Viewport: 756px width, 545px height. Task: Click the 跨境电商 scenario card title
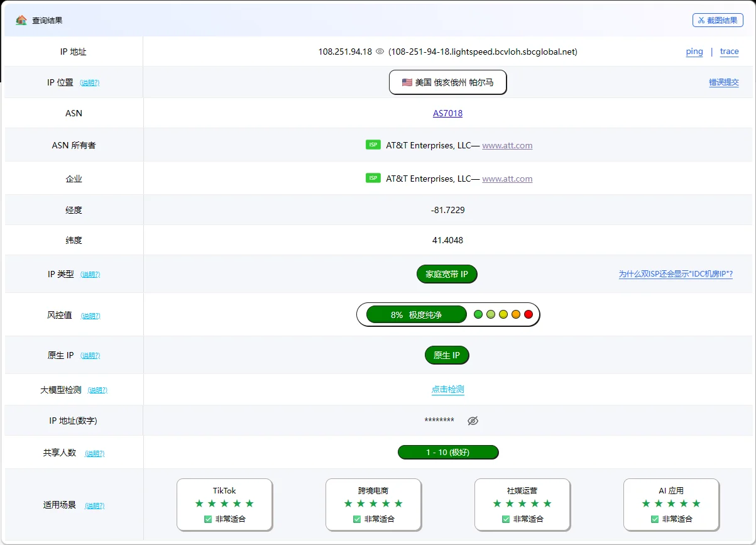coord(373,490)
